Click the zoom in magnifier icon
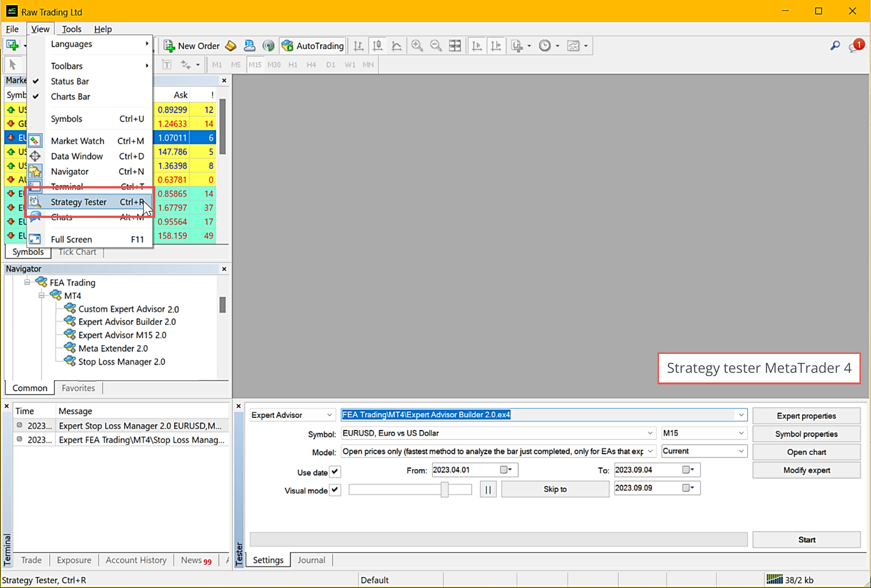Screen dimensions: 871x588 [417, 46]
